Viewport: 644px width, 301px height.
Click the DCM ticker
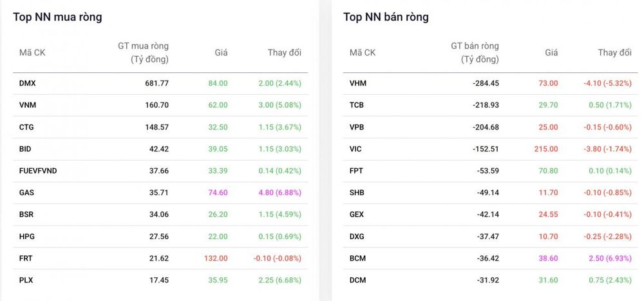[x=357, y=280]
